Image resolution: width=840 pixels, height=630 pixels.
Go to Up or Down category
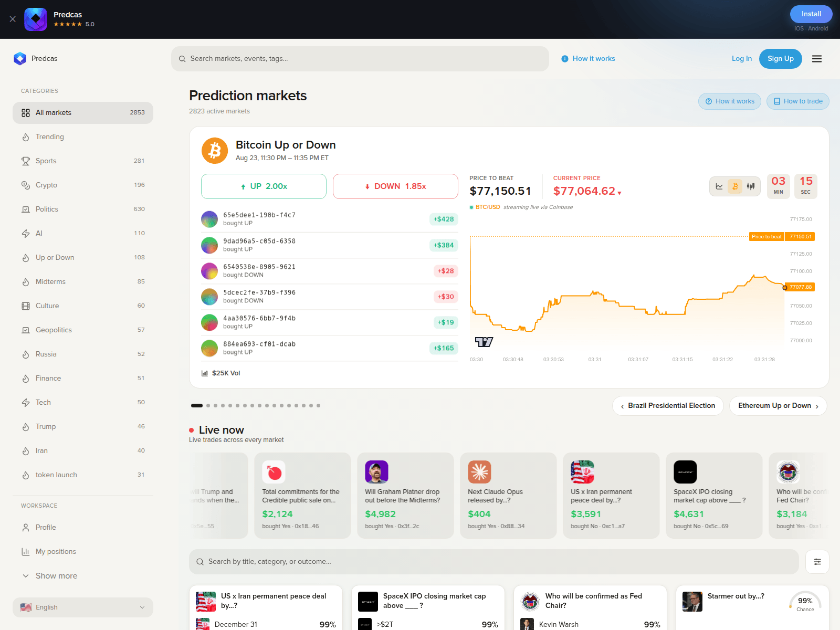83,258
